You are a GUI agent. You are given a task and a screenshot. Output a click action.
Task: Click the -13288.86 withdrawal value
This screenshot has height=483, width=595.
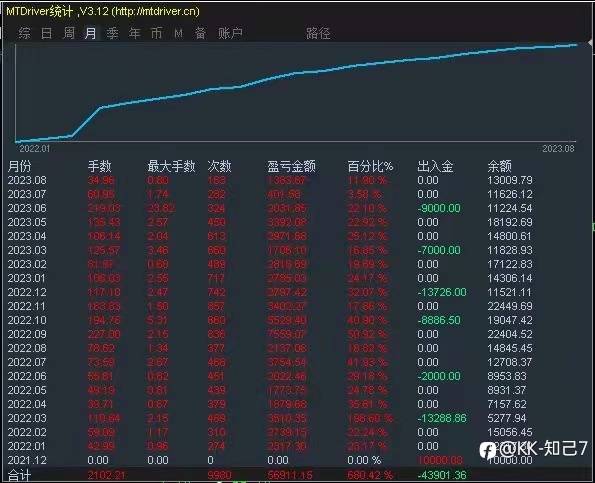pos(442,418)
